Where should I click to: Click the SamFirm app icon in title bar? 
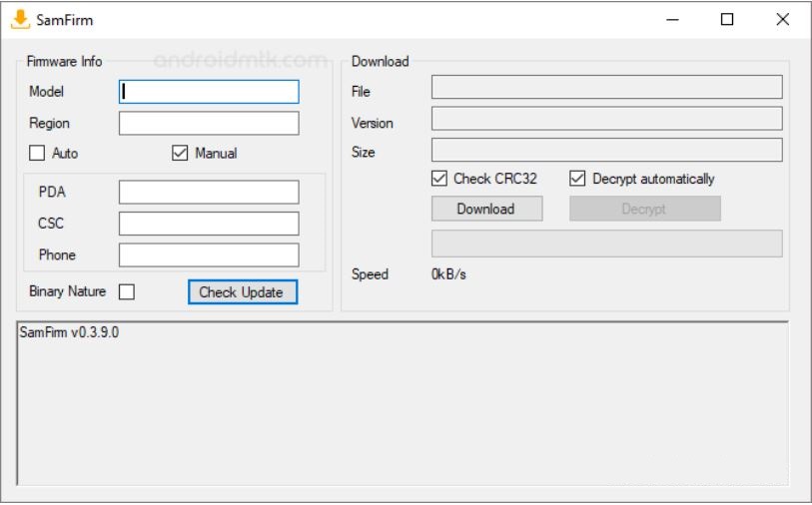coord(20,20)
